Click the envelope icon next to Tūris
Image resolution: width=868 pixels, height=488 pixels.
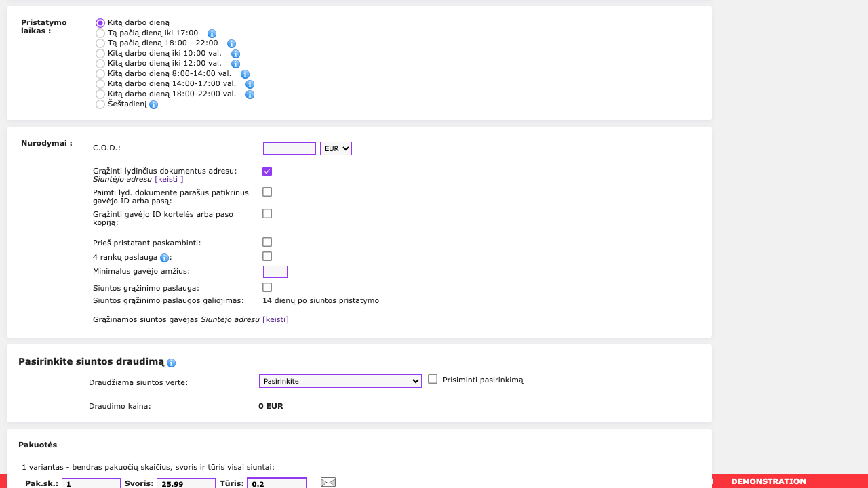(328, 482)
